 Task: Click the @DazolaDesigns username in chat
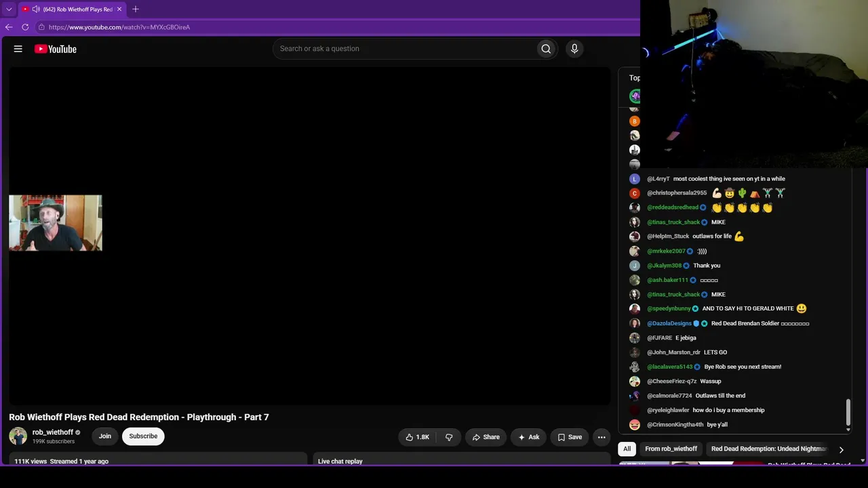click(669, 323)
